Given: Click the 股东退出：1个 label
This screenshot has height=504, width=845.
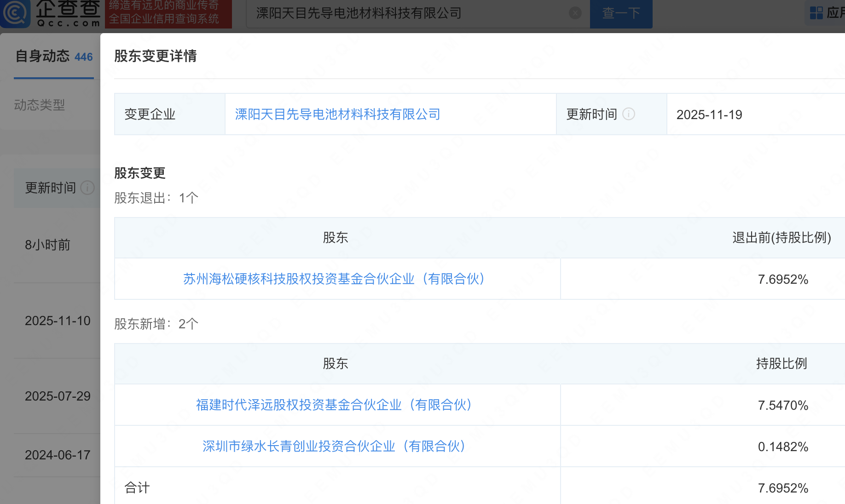Looking at the screenshot, I should click(156, 198).
